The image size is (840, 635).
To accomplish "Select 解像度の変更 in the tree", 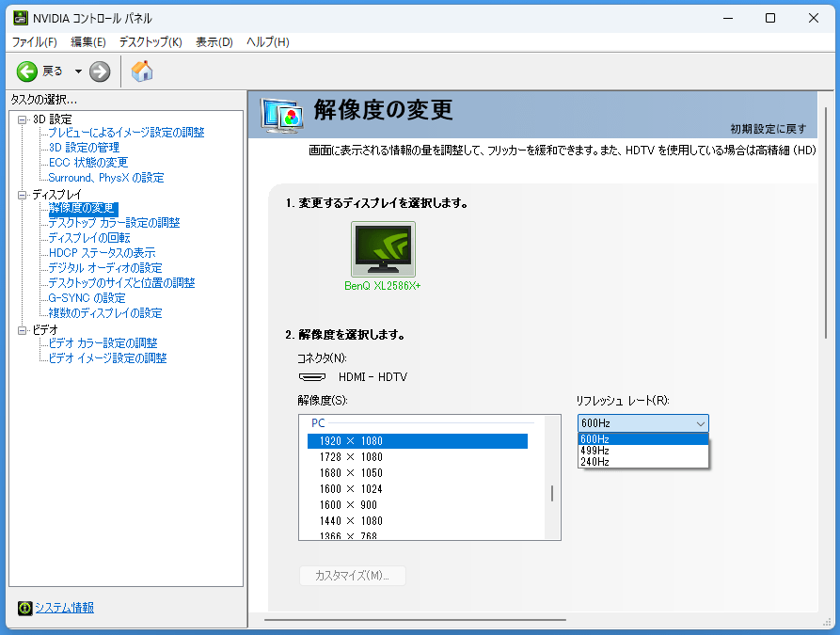I will (x=82, y=208).
